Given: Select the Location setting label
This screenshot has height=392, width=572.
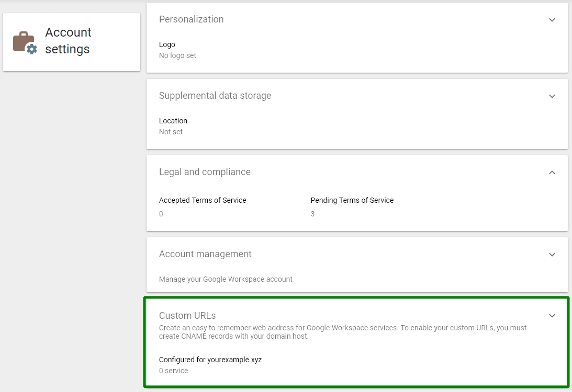Looking at the screenshot, I should pos(173,121).
